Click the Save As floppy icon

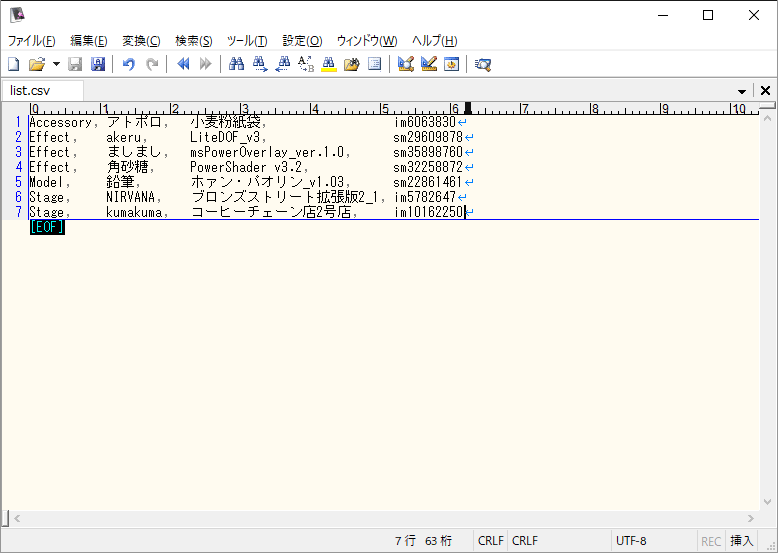point(98,64)
